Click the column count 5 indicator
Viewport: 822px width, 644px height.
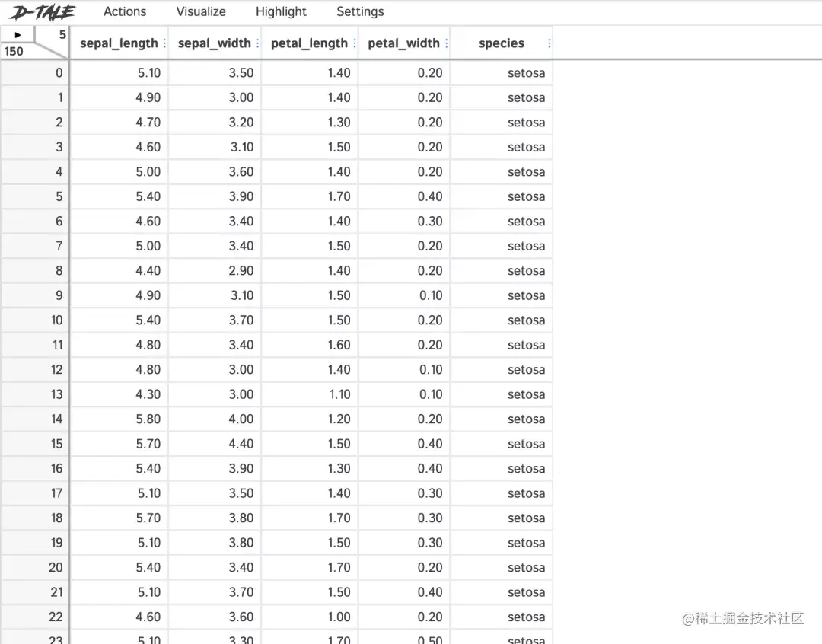[62, 34]
